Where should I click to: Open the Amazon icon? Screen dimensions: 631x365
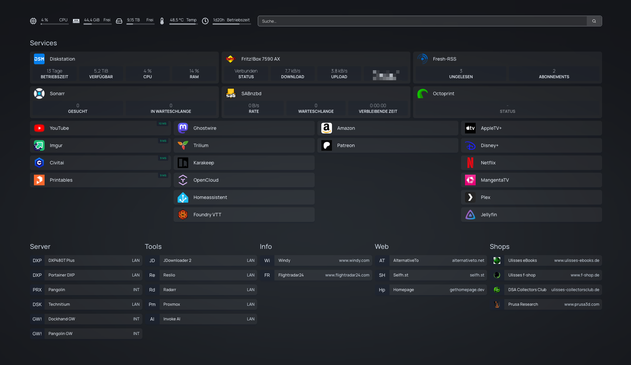[x=326, y=128]
